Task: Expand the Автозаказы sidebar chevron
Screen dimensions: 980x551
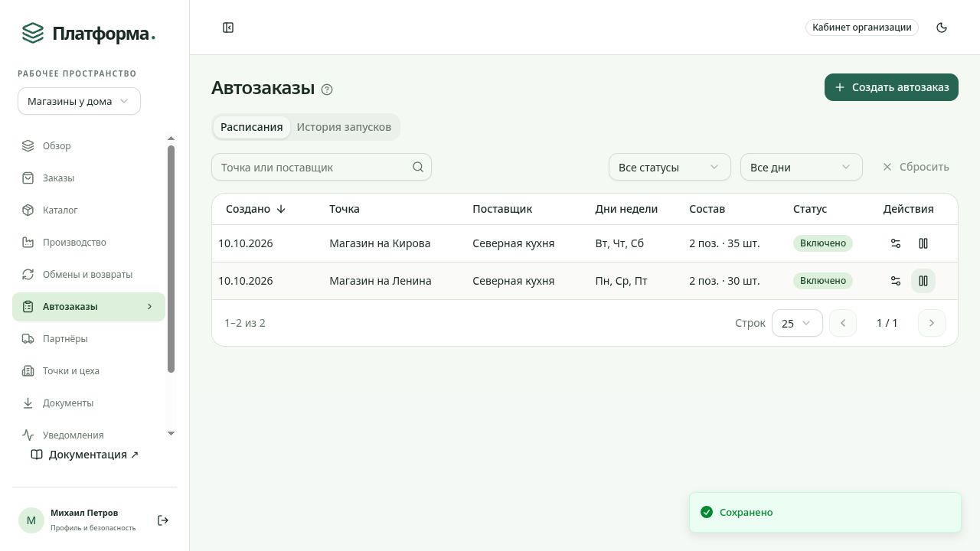Action: [149, 307]
